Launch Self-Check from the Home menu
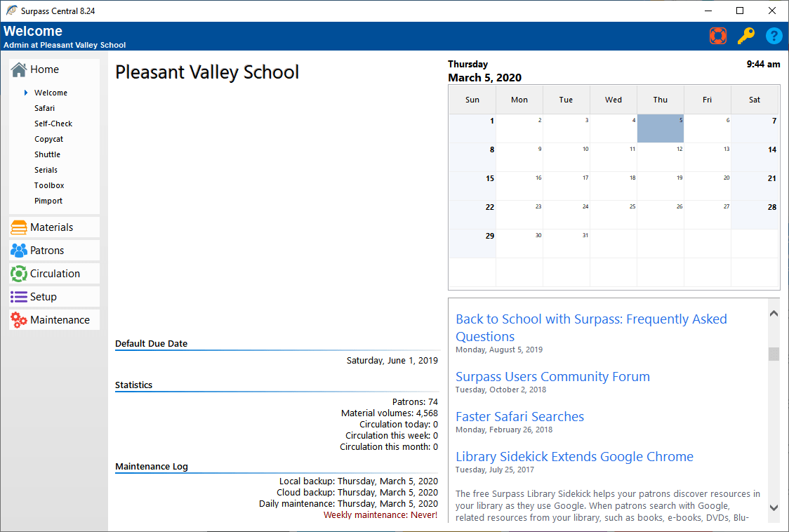This screenshot has height=532, width=789. coord(53,124)
